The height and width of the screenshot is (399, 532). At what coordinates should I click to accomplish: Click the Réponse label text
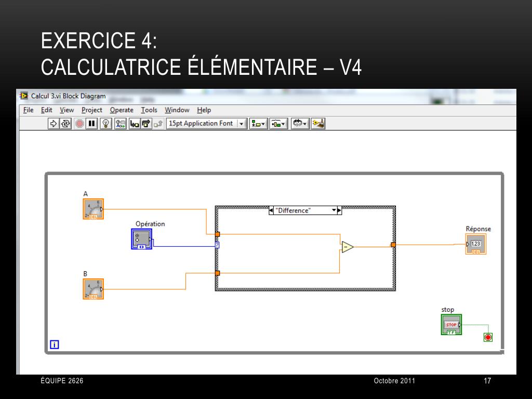(478, 229)
